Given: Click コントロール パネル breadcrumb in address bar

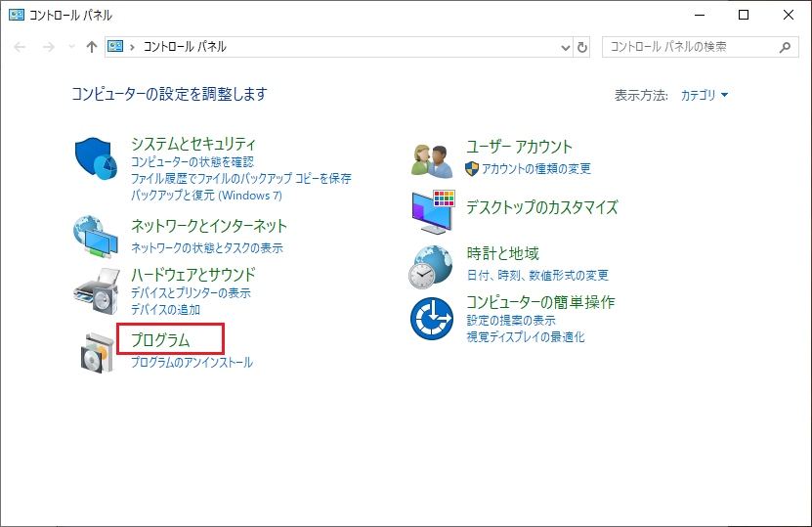Looking at the screenshot, I should pyautogui.click(x=185, y=47).
